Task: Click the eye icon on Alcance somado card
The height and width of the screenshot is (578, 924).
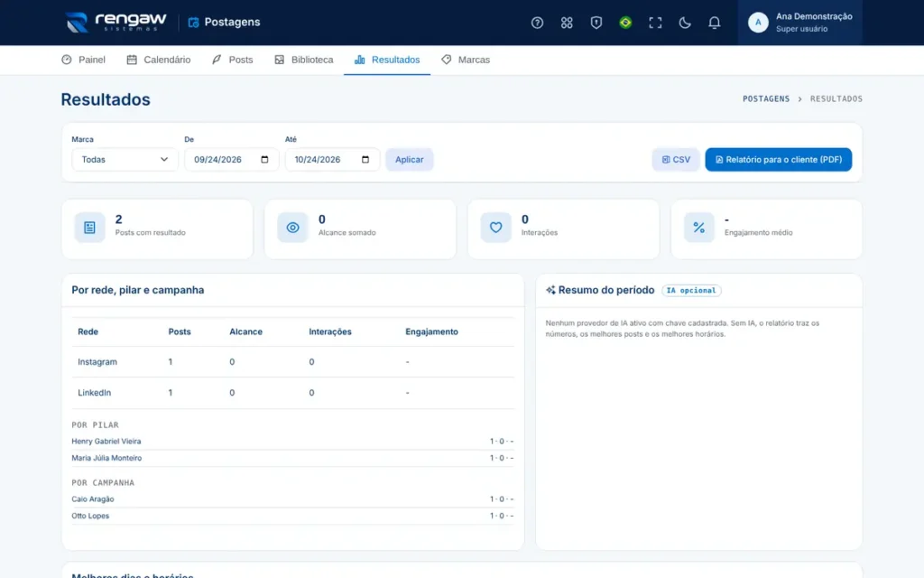Action: click(x=293, y=227)
